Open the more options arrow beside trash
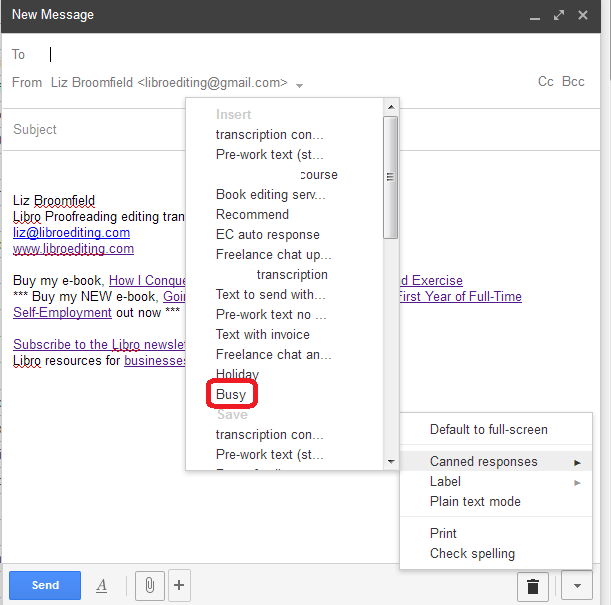This screenshot has height=605, width=611. click(x=575, y=586)
